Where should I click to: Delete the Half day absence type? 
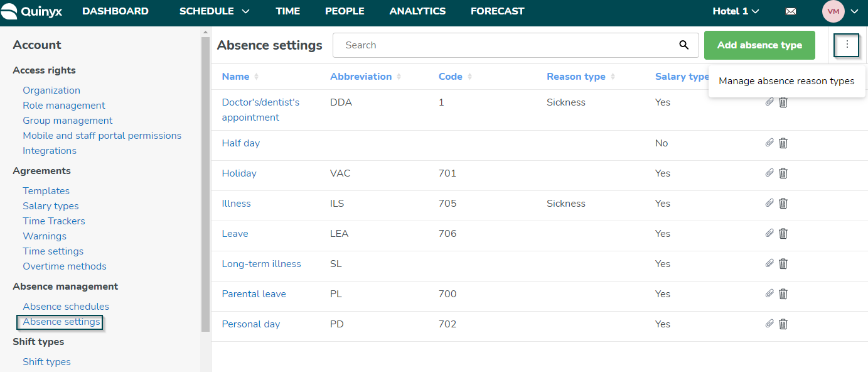click(783, 143)
